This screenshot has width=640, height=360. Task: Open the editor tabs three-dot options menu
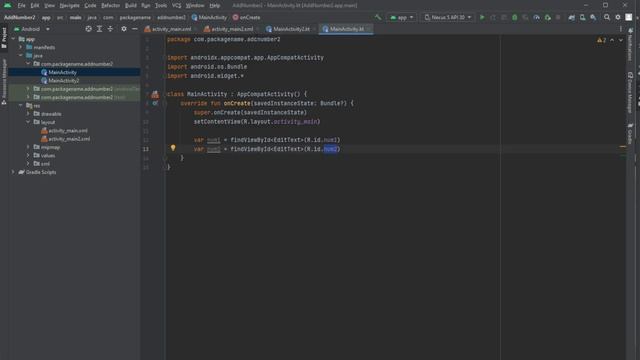click(x=621, y=29)
